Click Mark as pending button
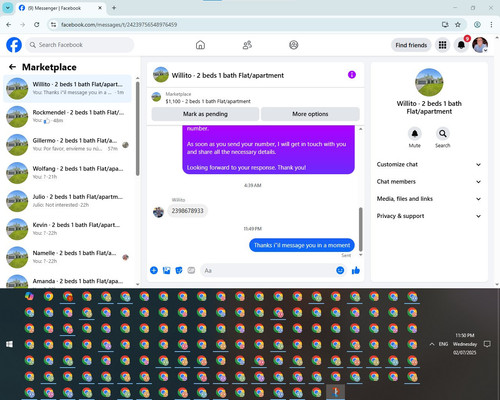This screenshot has width=500, height=400. click(x=205, y=114)
